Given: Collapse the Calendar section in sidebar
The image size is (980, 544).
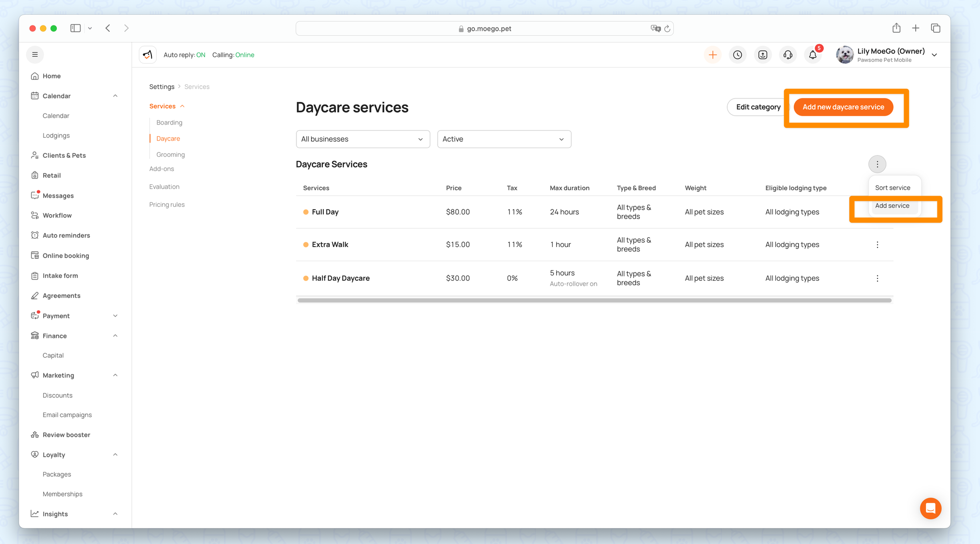Looking at the screenshot, I should click(x=115, y=96).
